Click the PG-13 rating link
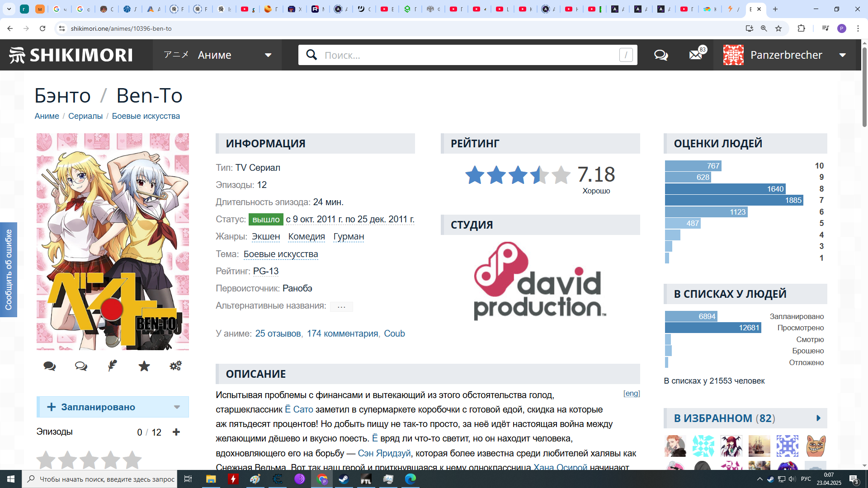868x488 pixels. [x=266, y=272]
